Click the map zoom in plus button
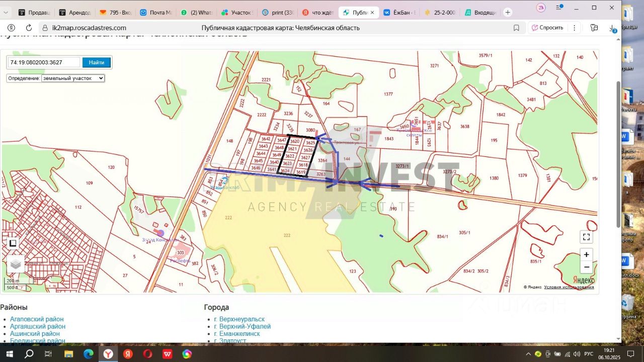Screen dimensions: 644x362 coord(586,254)
